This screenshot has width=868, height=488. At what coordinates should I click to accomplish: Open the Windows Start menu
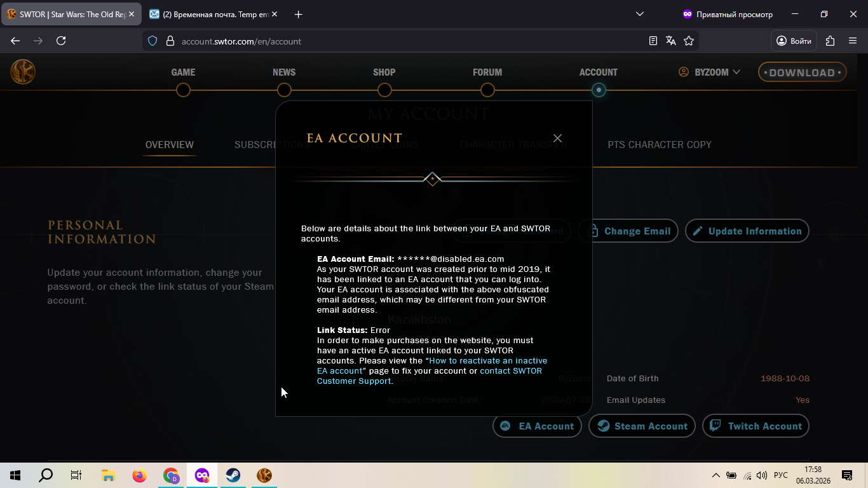pyautogui.click(x=15, y=475)
